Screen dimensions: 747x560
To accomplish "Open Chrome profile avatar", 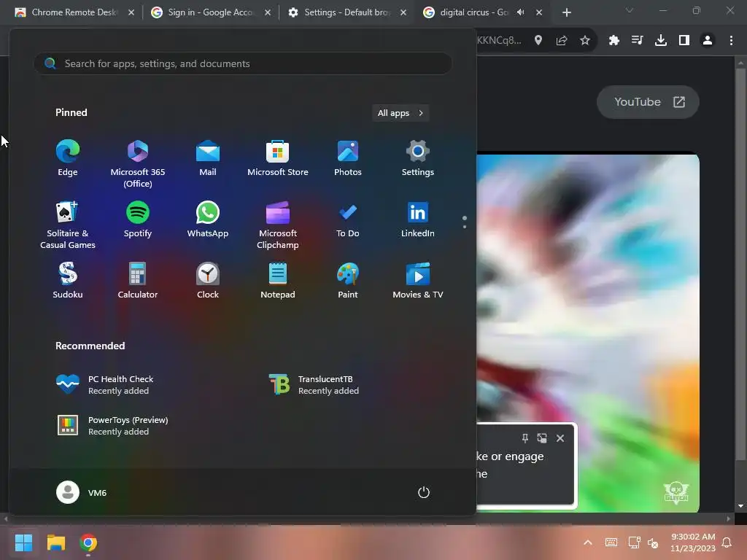I will coord(708,41).
